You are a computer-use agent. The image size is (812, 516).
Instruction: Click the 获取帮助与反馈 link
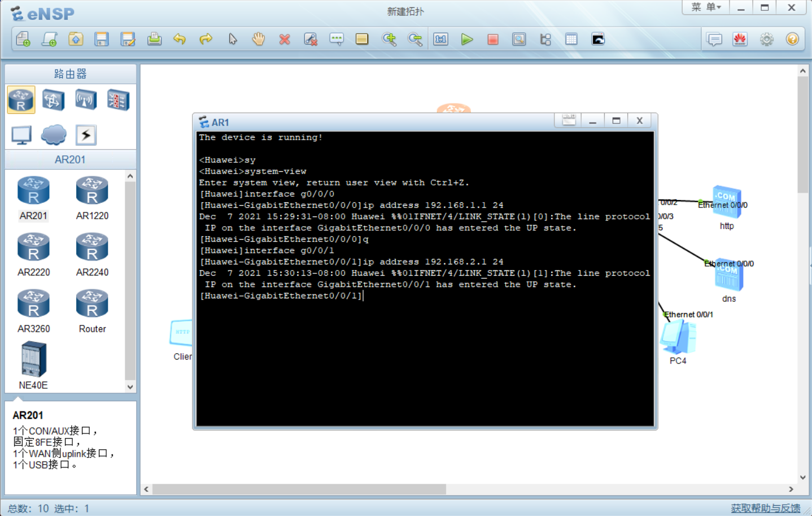[765, 508]
